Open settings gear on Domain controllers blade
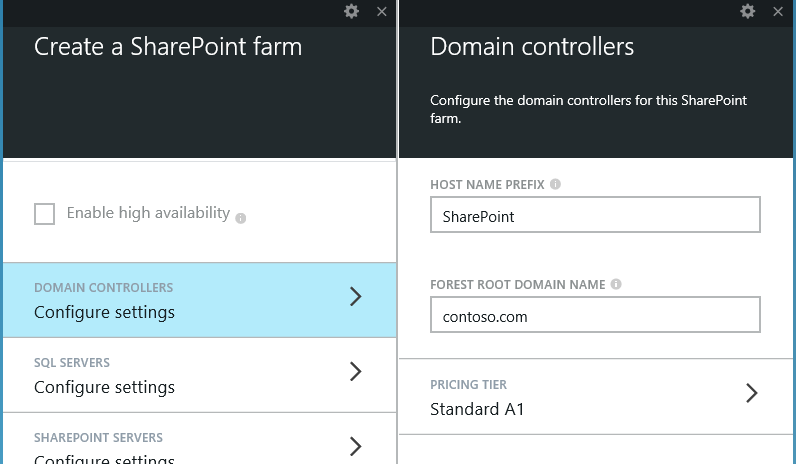Screen dimensions: 796x464 (x=747, y=11)
